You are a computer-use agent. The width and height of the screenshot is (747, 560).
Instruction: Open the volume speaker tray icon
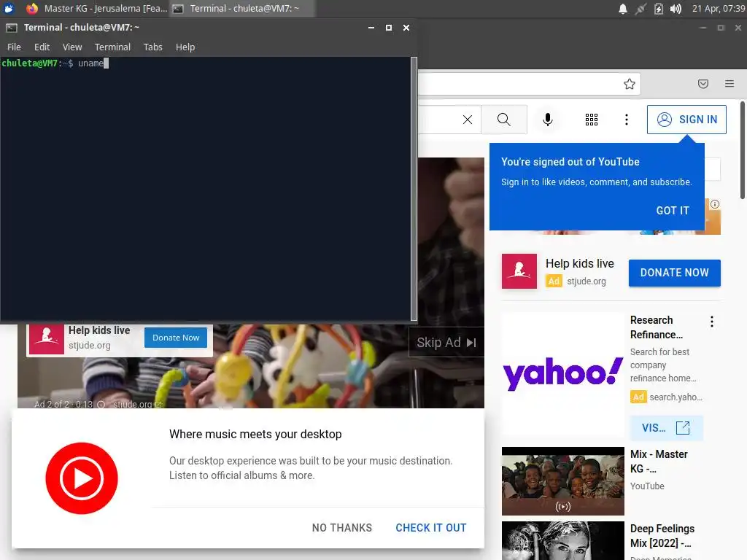tap(676, 9)
